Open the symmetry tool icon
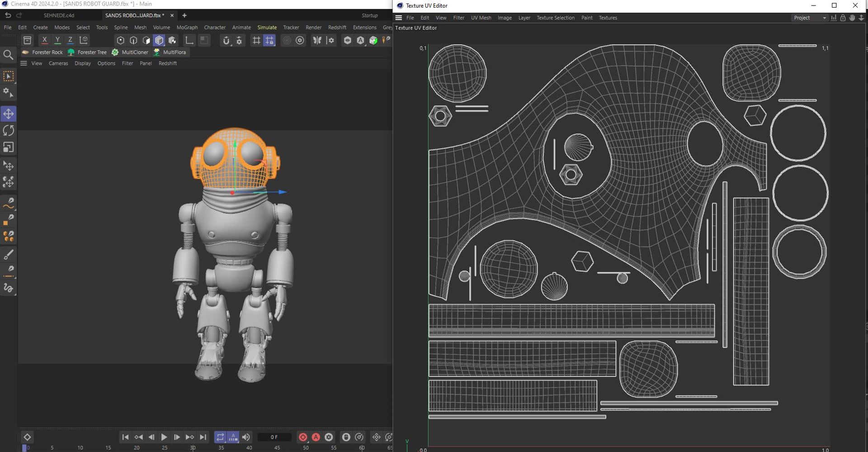Screen dimensions: 868x452 [x=317, y=40]
